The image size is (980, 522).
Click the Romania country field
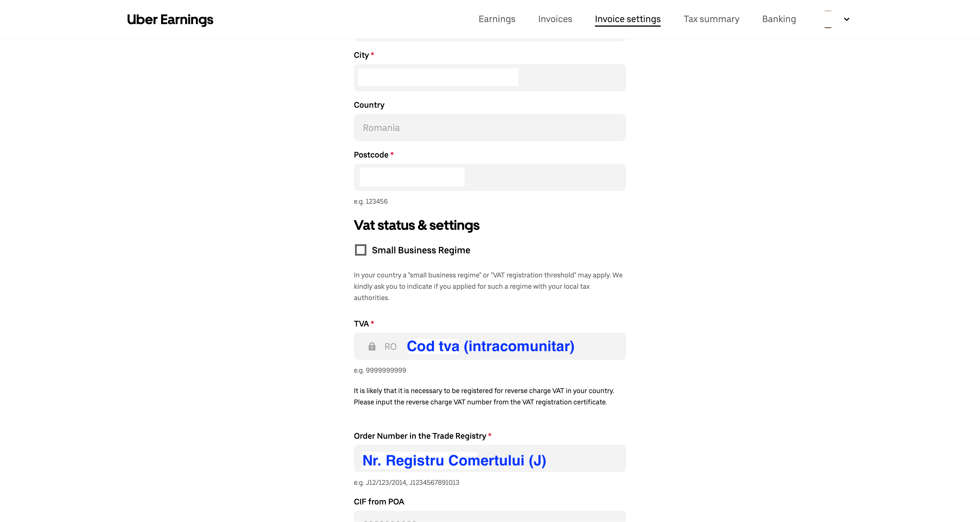coord(489,128)
